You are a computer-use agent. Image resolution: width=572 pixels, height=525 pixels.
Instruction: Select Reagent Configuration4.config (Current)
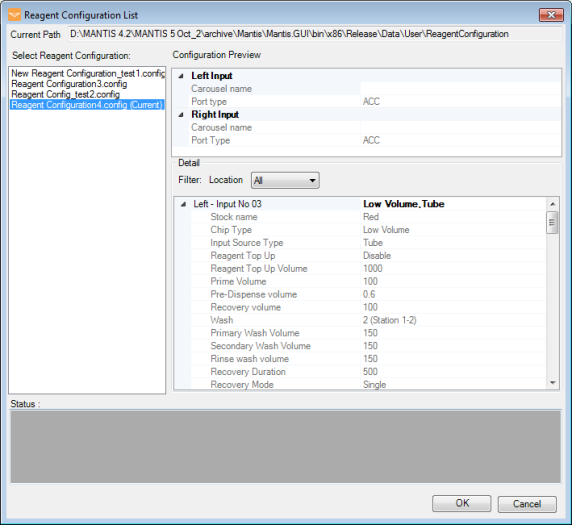pos(87,105)
